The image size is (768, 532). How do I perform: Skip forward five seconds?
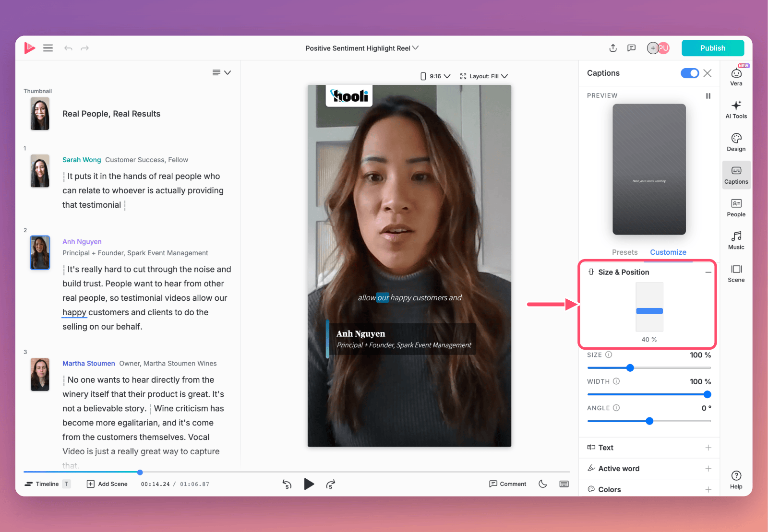(x=331, y=484)
